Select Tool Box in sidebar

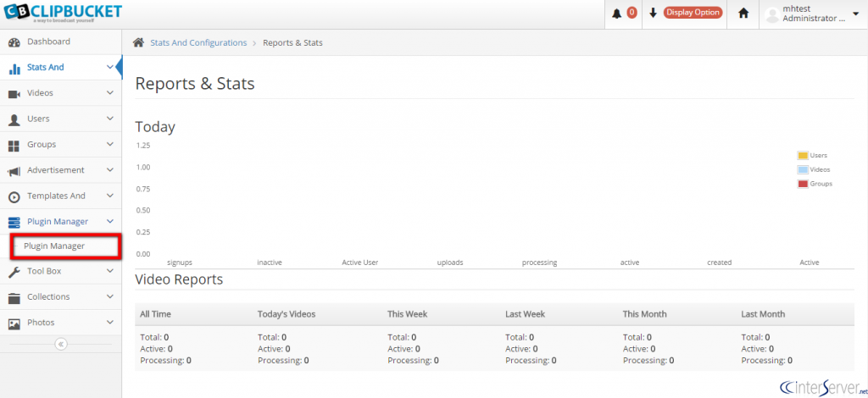(x=61, y=271)
